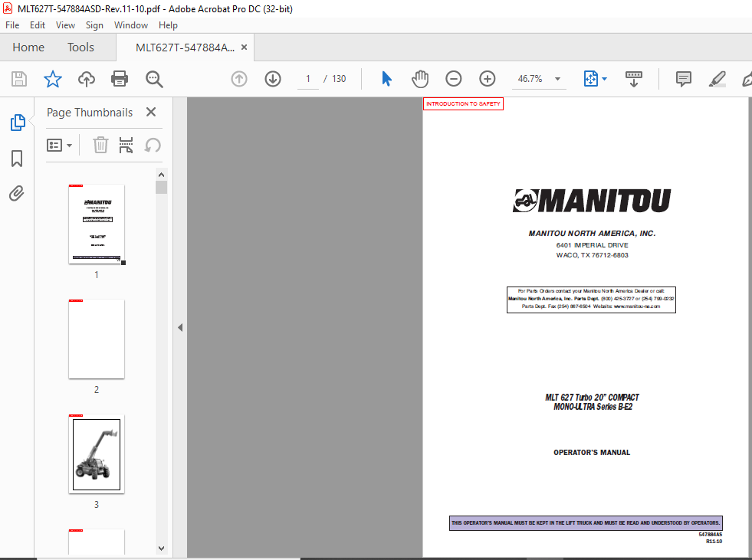Click parts orders contact info box
752x560 pixels.
(x=591, y=300)
